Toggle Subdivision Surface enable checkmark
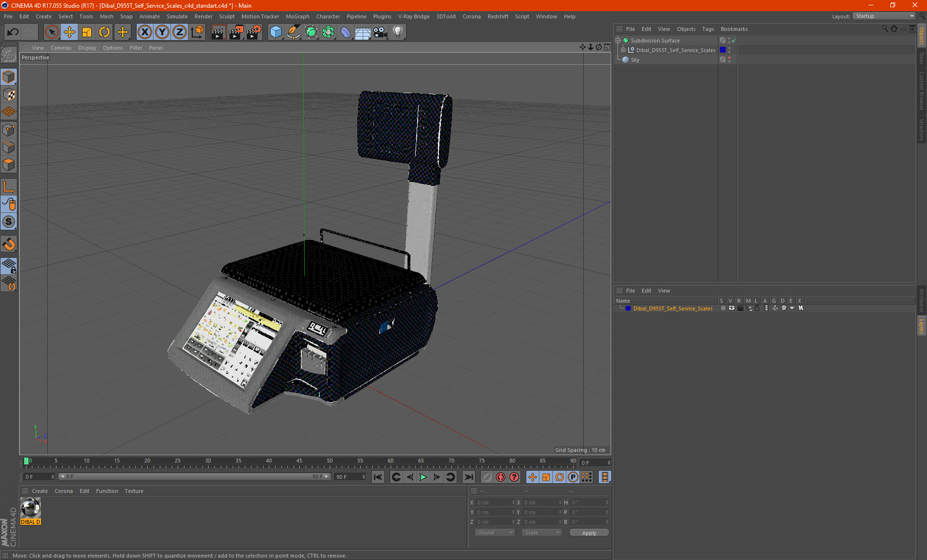927x560 pixels. pyautogui.click(x=733, y=41)
